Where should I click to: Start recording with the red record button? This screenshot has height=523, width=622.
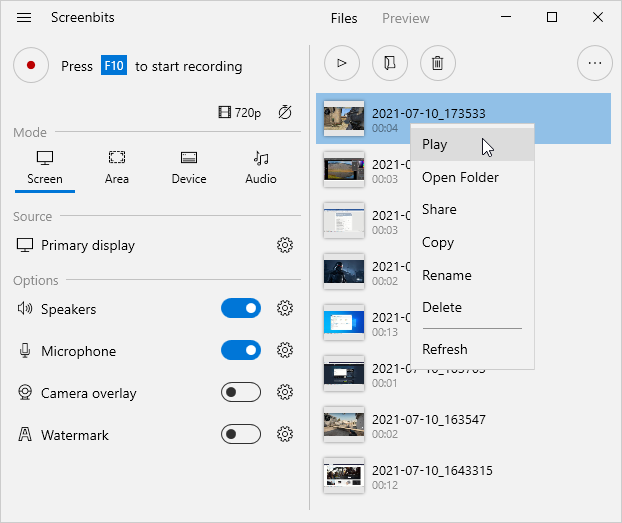click(31, 65)
